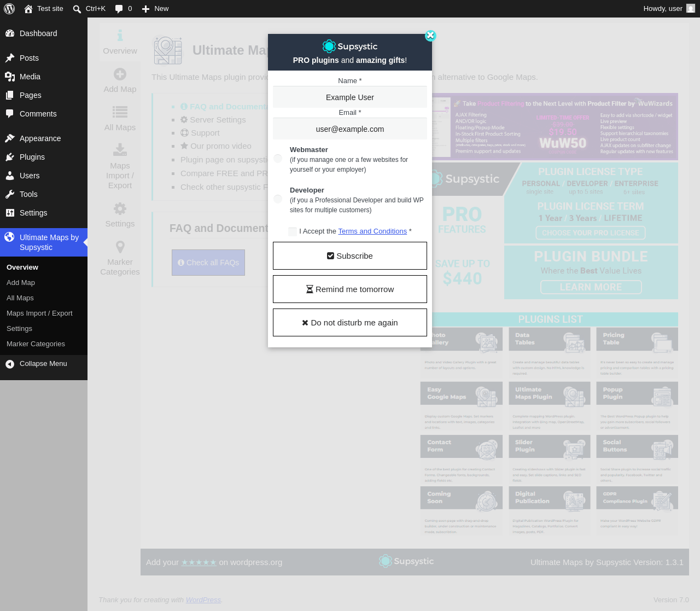Open the Data Tables plugin card
Viewport: 700px width, 611px height.
point(550,353)
